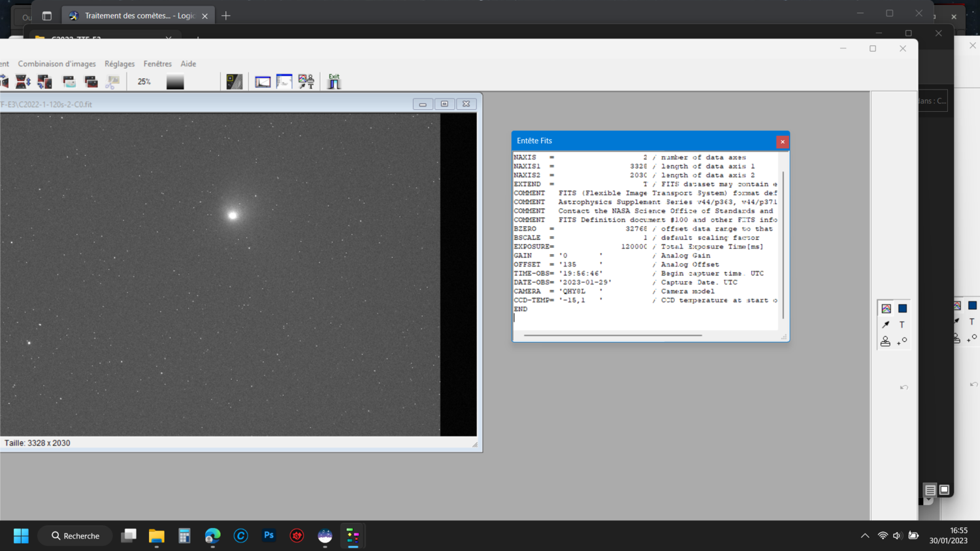
Task: Click the list view icon in the dark window
Action: pyautogui.click(x=930, y=490)
